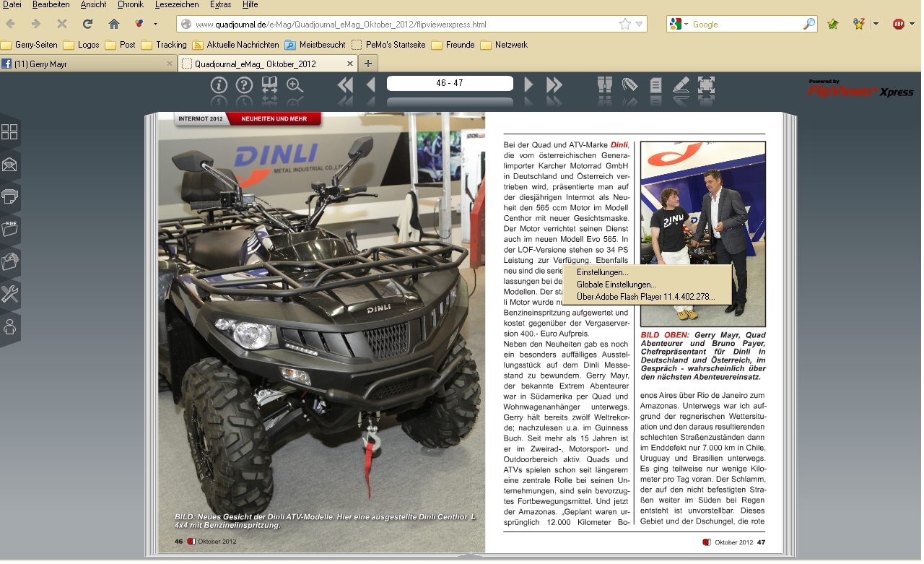Jump to first page double arrow

click(345, 84)
